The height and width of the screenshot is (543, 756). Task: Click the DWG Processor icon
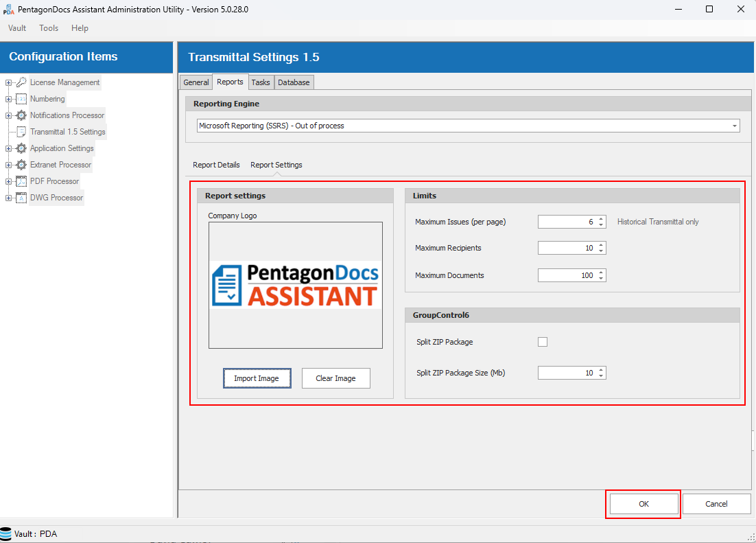[x=21, y=198]
